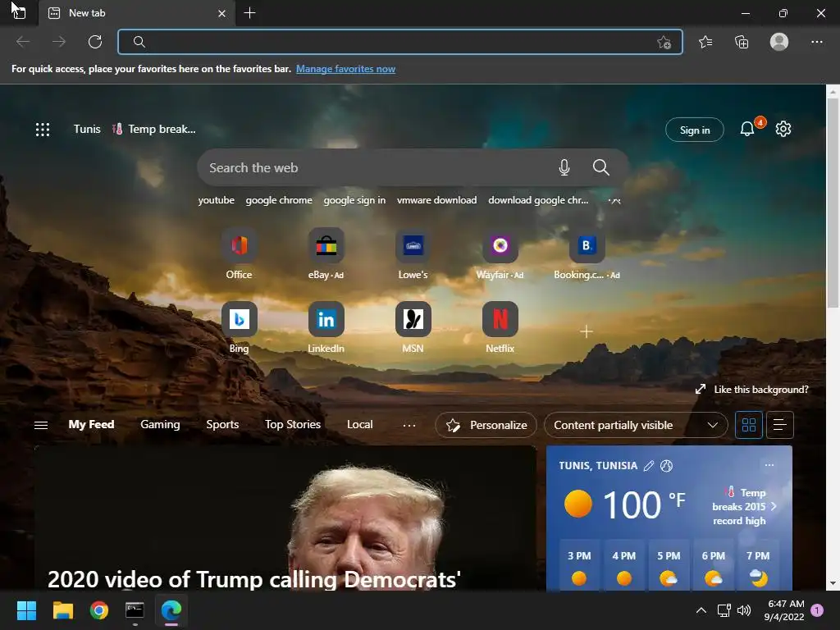Viewport: 840px width, 630px height.
Task: Open the app launcher grid icon
Action: point(43,129)
